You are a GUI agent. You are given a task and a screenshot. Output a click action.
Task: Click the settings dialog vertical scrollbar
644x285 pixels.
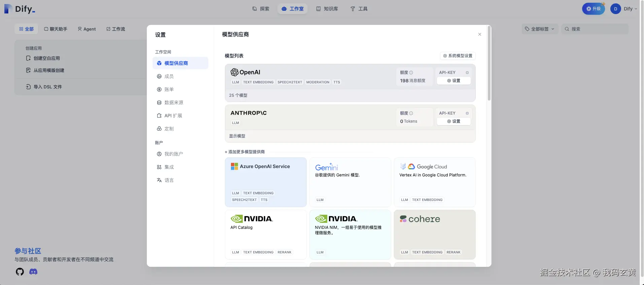pos(489,64)
